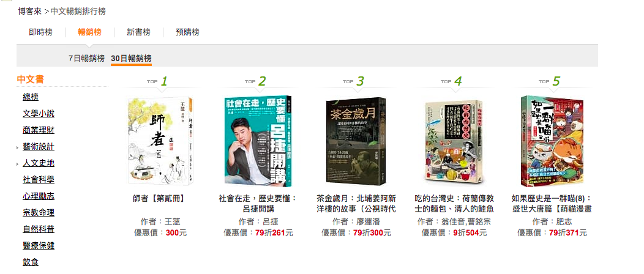Open the 呂捷開講 book cover image

tap(259, 141)
